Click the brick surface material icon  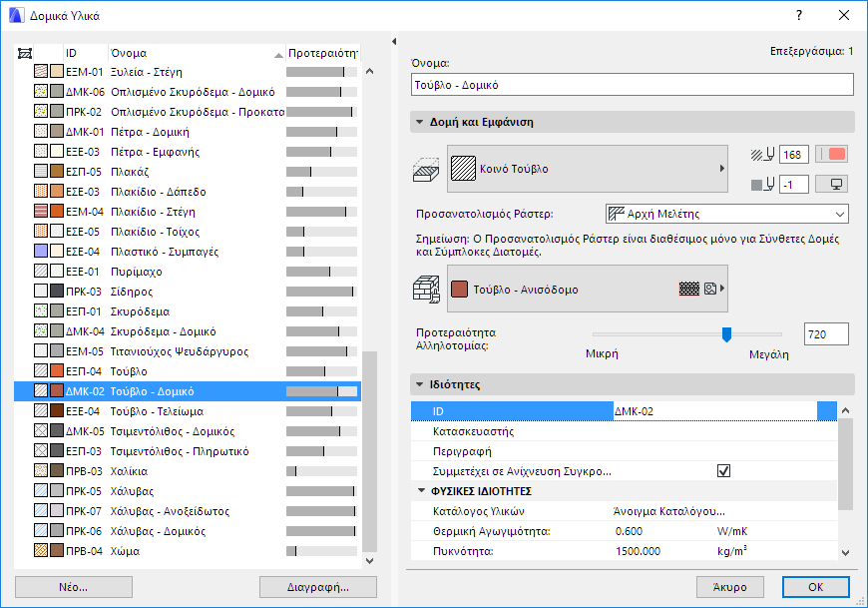click(x=426, y=290)
